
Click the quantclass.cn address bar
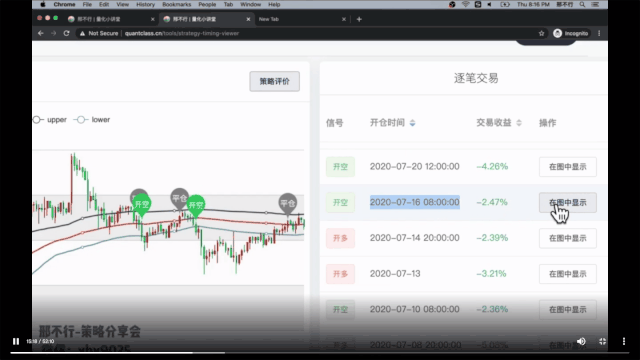(182, 33)
